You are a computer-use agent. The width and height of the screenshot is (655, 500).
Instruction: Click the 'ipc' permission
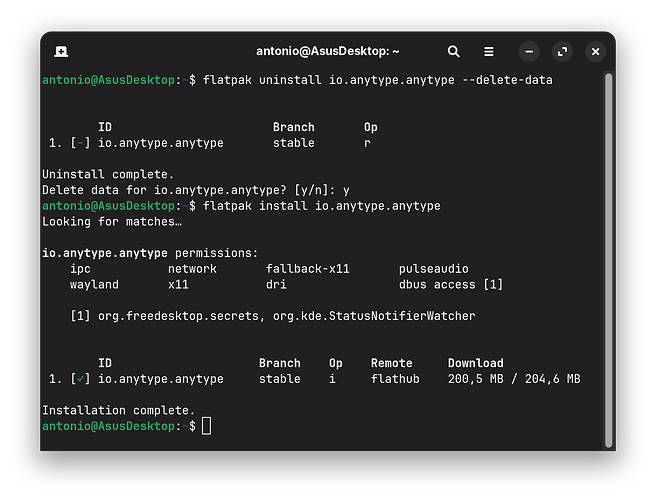[80, 269]
